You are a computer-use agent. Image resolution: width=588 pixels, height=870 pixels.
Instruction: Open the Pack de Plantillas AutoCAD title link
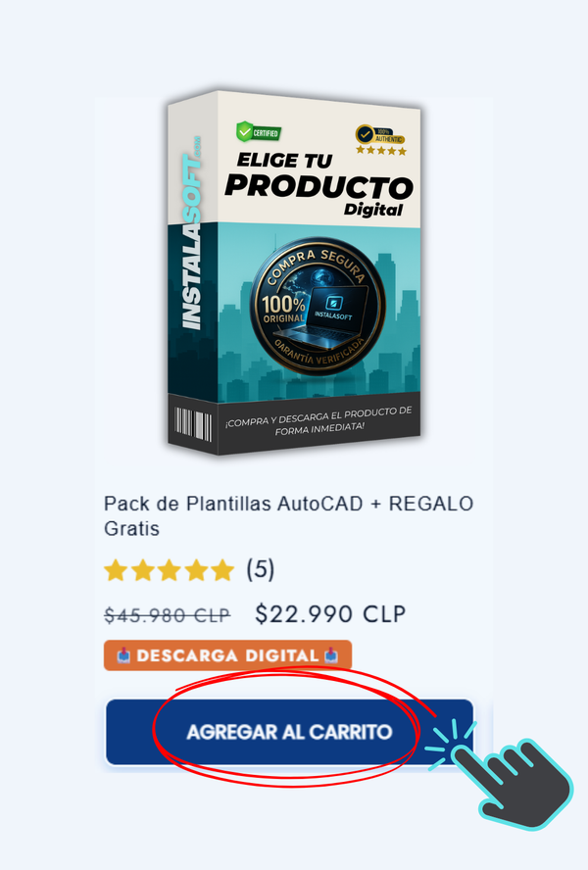289,516
